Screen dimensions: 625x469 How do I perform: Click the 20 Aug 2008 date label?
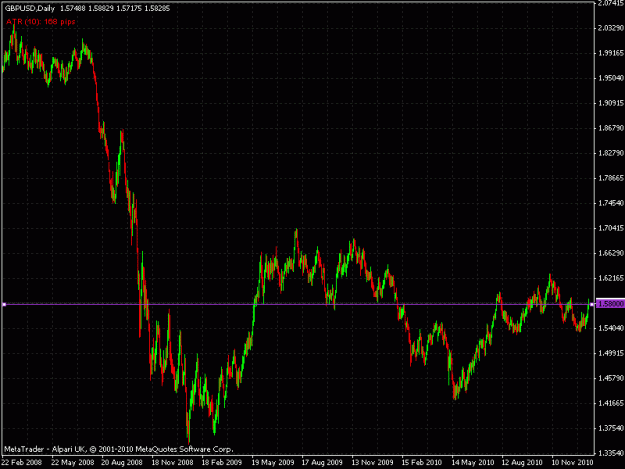pyautogui.click(x=122, y=463)
